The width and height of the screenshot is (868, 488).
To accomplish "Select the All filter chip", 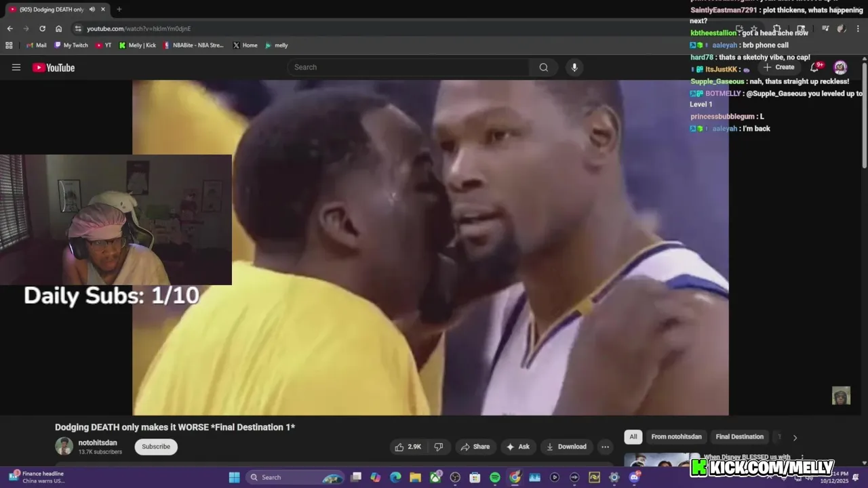I will click(x=633, y=436).
